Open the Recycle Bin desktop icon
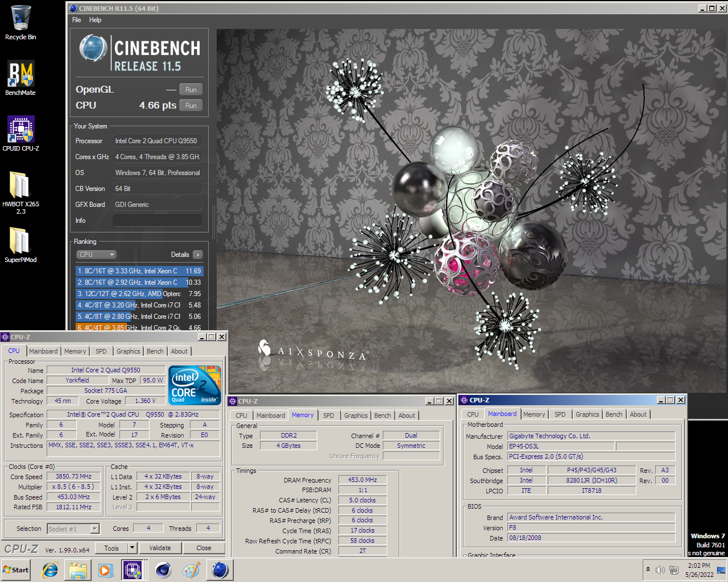This screenshot has height=582, width=728. click(x=20, y=23)
